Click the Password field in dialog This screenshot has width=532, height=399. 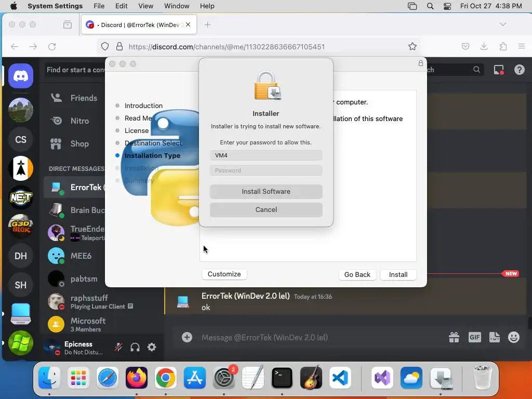click(266, 170)
